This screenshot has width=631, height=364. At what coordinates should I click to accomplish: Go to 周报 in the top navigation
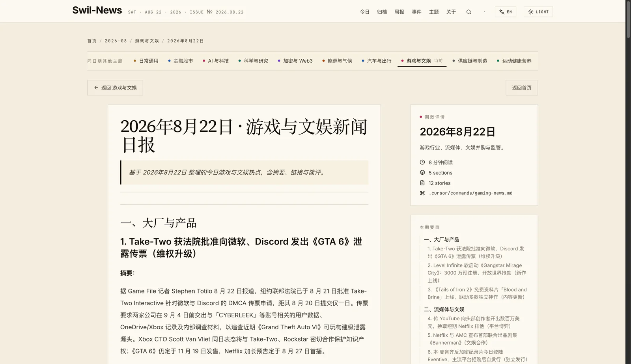(400, 12)
